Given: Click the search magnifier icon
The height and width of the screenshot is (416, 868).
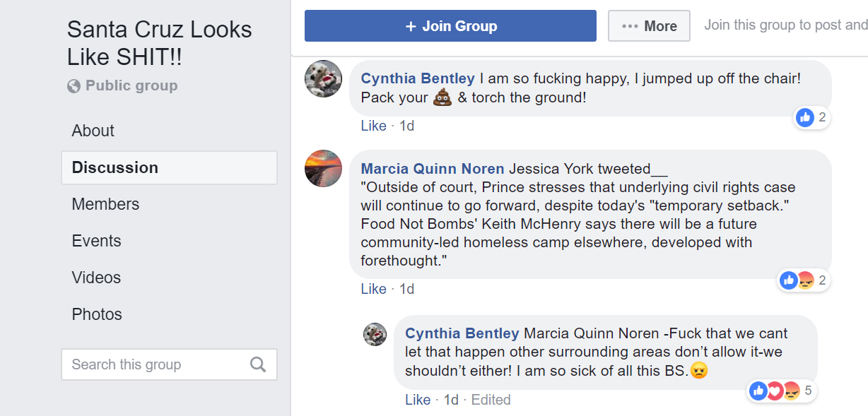Looking at the screenshot, I should 258,364.
